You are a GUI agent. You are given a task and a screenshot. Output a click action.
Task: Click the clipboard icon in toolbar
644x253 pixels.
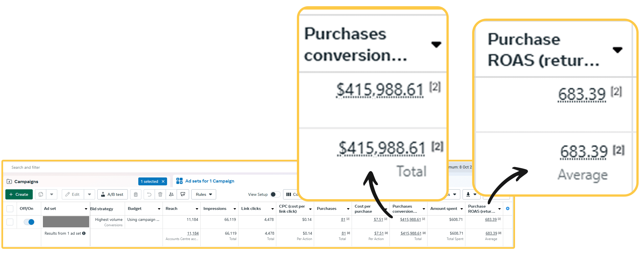tap(136, 194)
